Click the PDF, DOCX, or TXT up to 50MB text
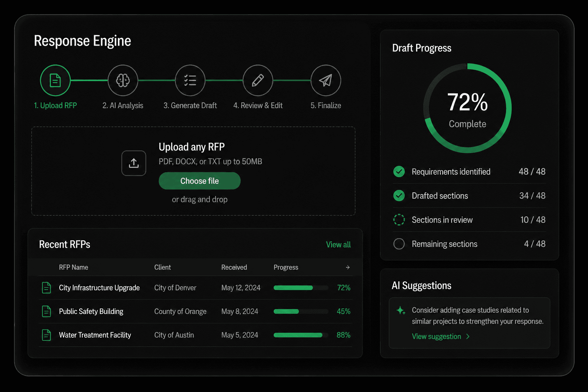The height and width of the screenshot is (392, 588). coord(210,162)
